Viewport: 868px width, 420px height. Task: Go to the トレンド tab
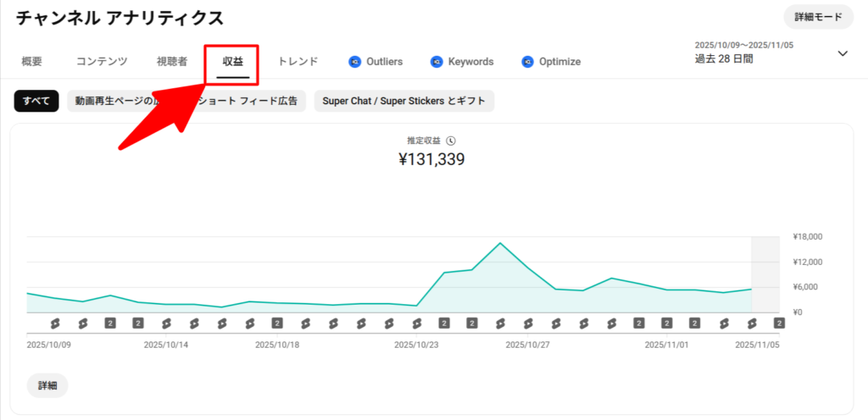click(298, 62)
